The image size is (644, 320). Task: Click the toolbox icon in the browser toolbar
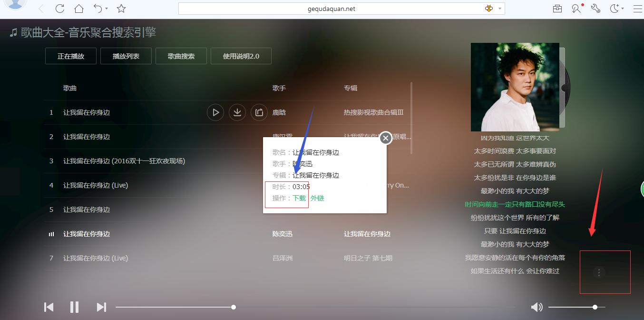(557, 8)
